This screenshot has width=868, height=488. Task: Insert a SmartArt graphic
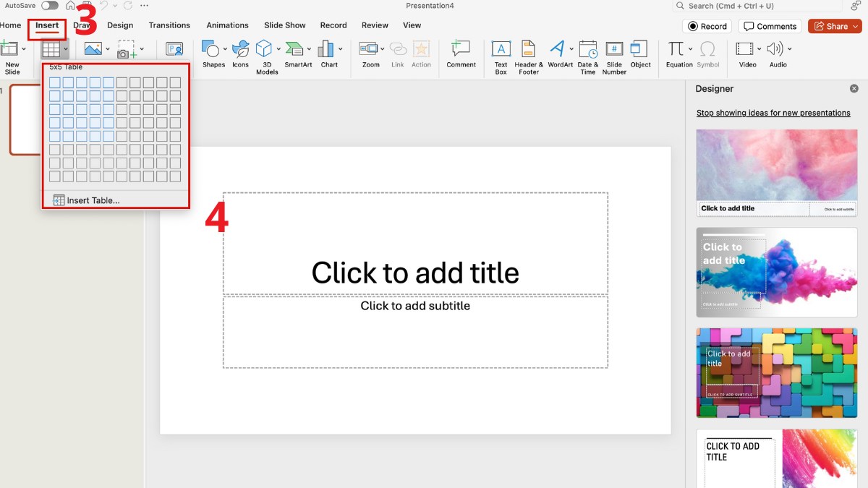click(x=294, y=49)
